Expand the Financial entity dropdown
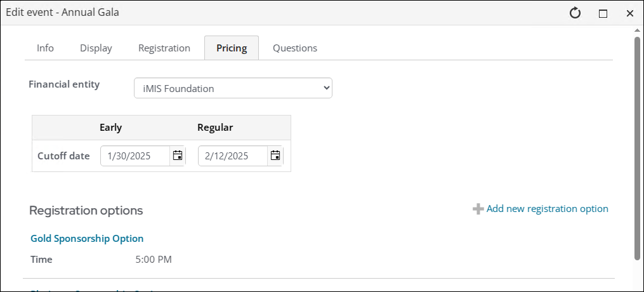The width and height of the screenshot is (644, 292). (233, 88)
